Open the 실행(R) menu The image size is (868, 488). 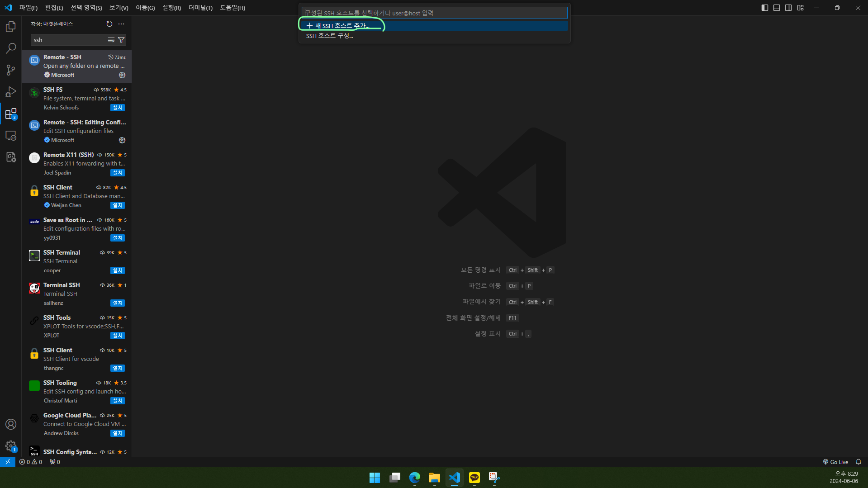coord(172,8)
